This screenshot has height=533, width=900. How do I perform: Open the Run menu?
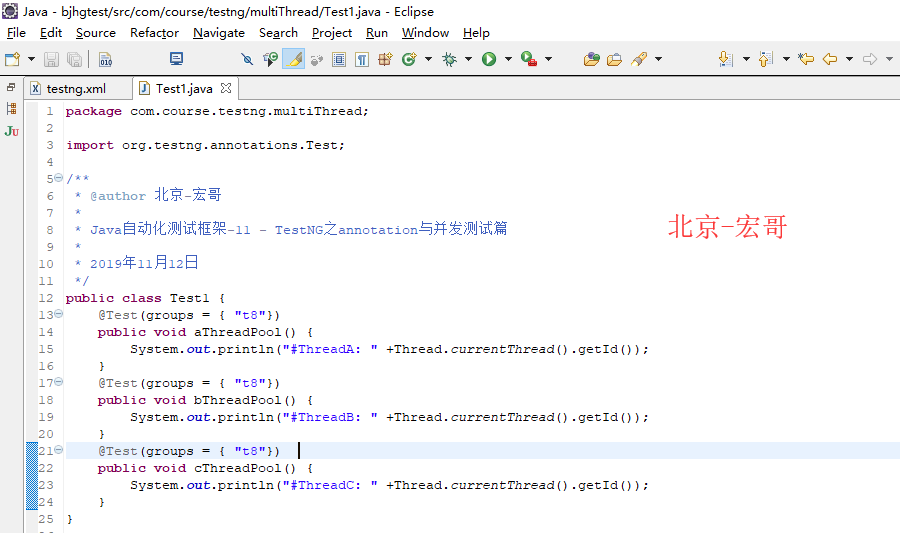pos(377,33)
